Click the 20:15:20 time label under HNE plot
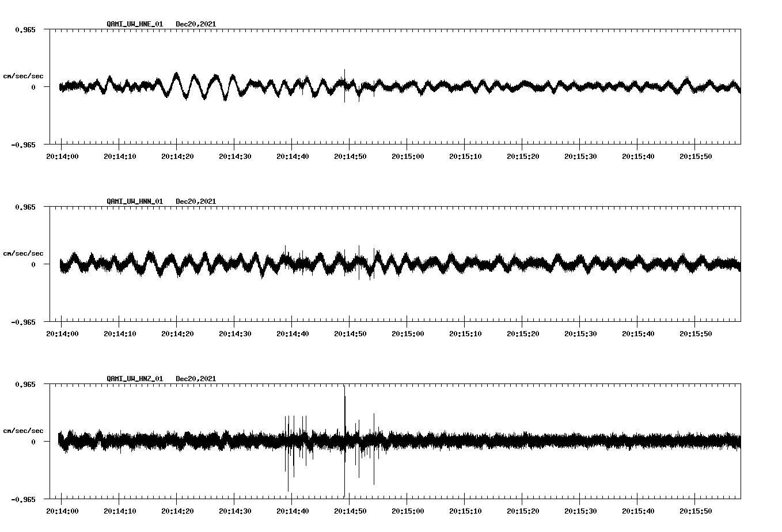 [523, 157]
